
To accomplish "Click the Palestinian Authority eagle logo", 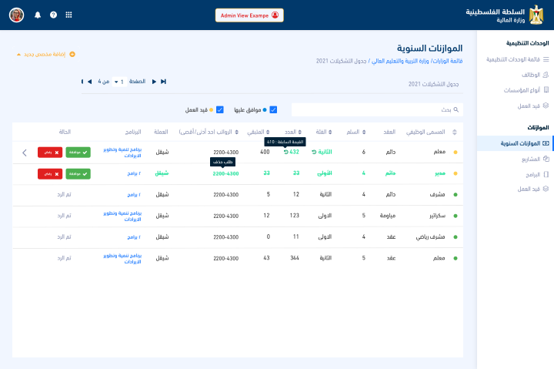I will 536,15.
